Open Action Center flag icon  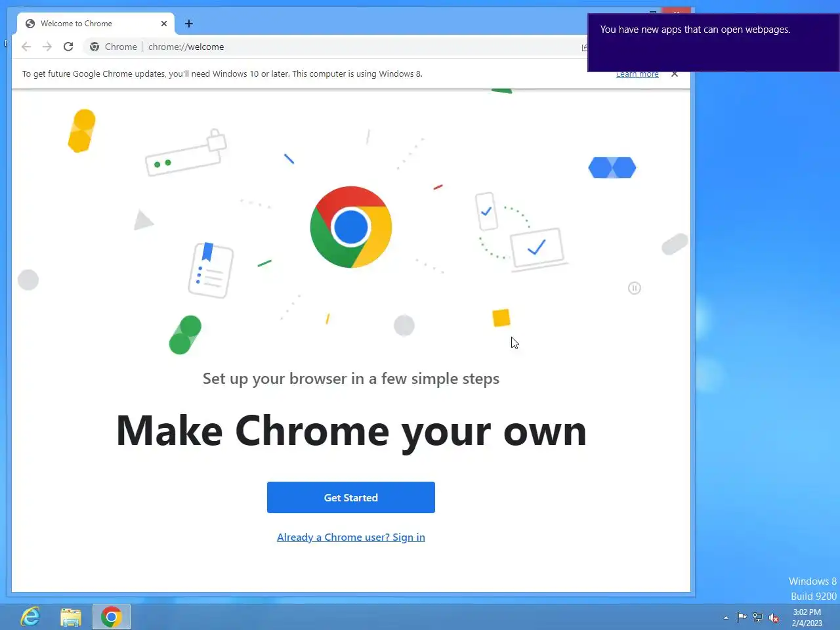click(x=742, y=618)
